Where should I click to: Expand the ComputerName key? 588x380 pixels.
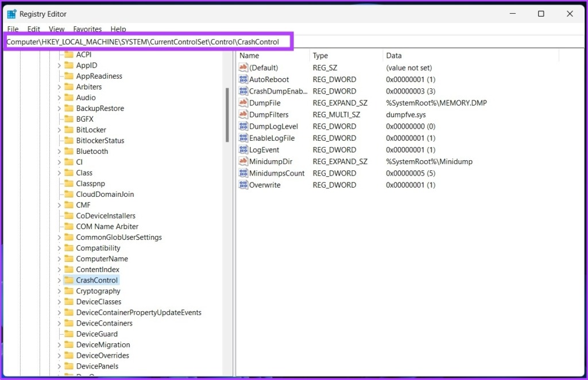59,259
